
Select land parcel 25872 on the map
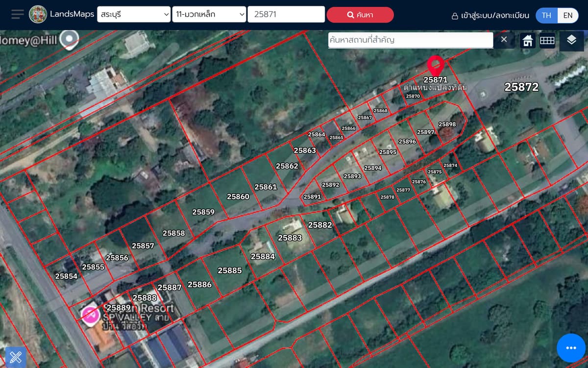point(521,87)
